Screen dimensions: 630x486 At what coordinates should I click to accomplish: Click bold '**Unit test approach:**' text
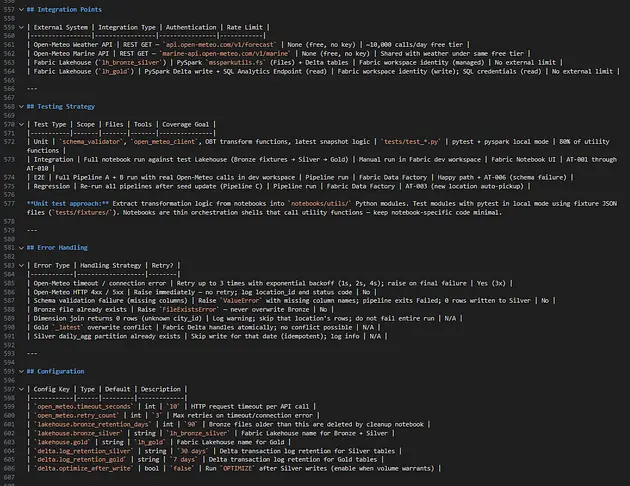[68, 204]
